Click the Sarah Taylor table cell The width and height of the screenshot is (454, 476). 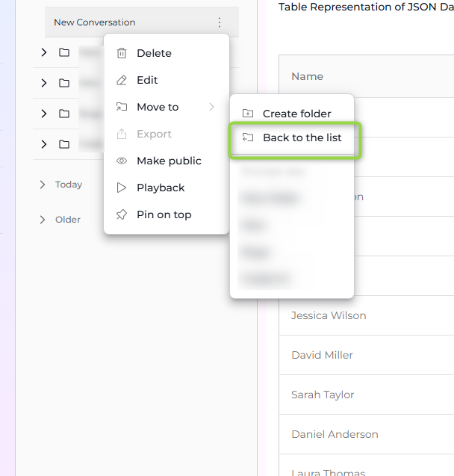pyautogui.click(x=367, y=395)
